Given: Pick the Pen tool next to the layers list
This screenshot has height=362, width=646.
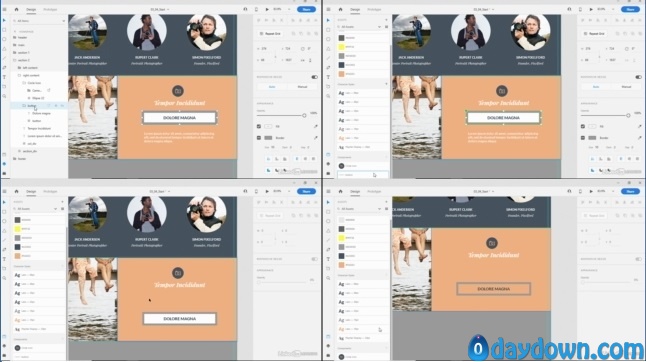Looking at the screenshot, I should pyautogui.click(x=5, y=68).
